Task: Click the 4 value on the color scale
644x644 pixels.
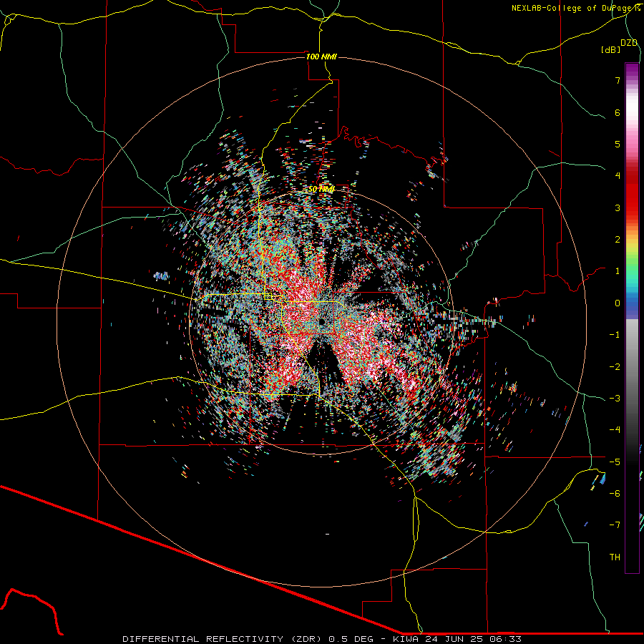Action: click(x=618, y=176)
